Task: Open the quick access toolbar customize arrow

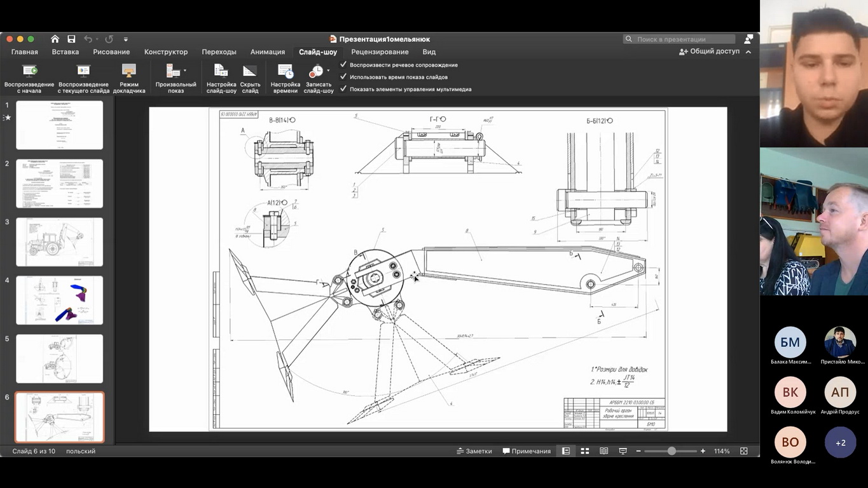Action: (x=126, y=39)
